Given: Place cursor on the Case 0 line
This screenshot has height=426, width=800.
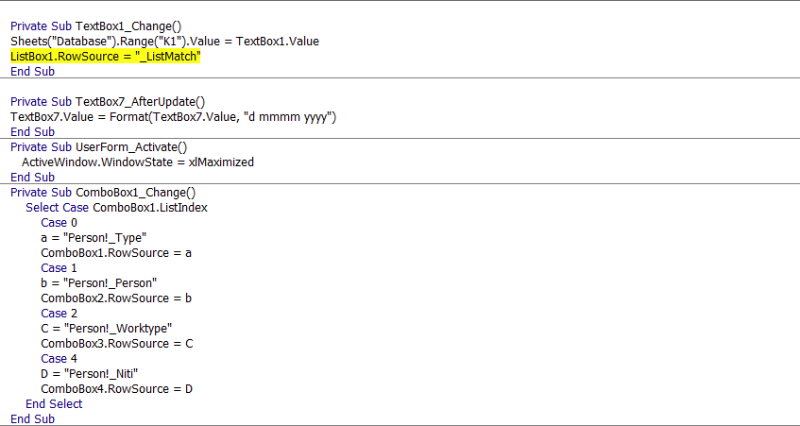Looking at the screenshot, I should (x=54, y=222).
